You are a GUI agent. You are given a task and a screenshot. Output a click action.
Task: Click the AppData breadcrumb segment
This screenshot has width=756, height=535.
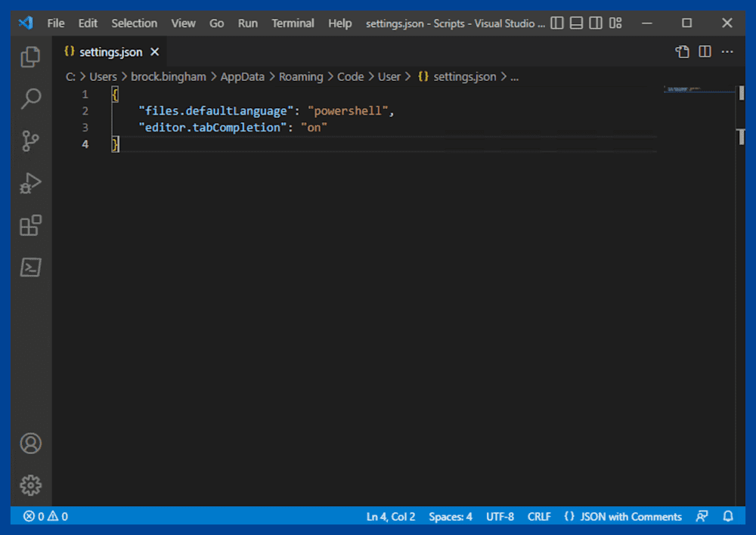click(243, 76)
